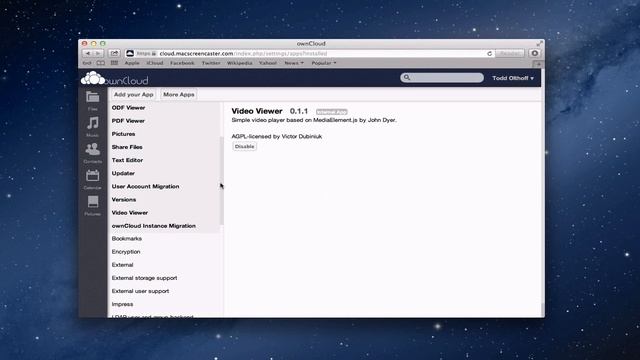Viewport: 640px width, 360px height.
Task: Click the ownCloud logo
Action: pos(115,78)
